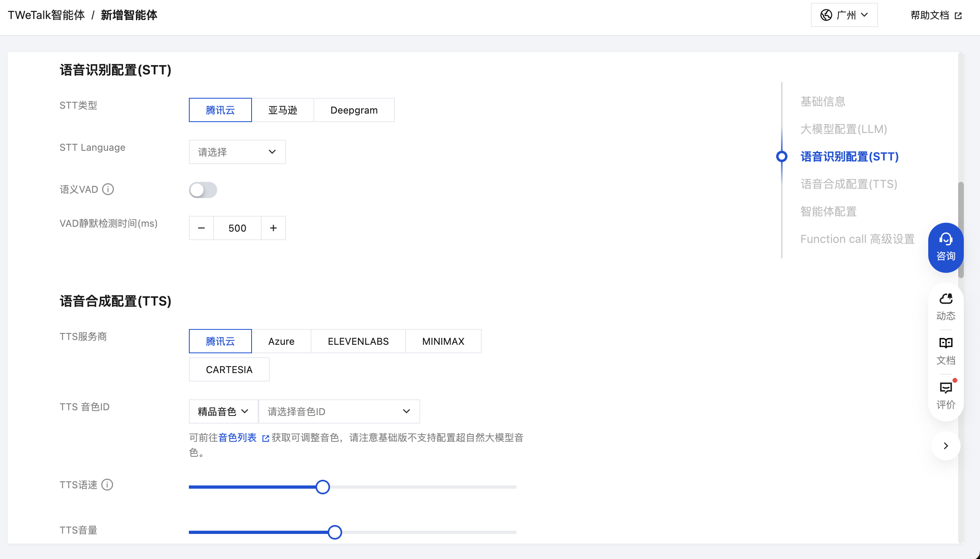Click info icon next to 语义VAD

(108, 189)
